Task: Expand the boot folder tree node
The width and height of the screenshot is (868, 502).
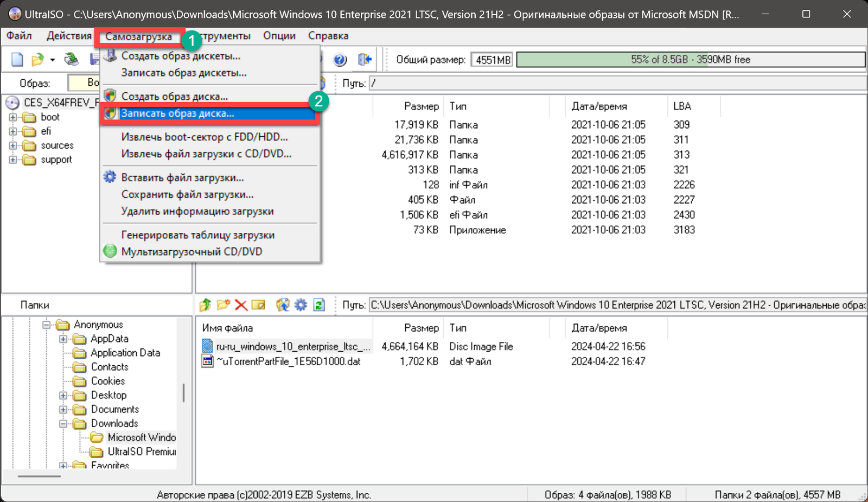Action: (13, 117)
